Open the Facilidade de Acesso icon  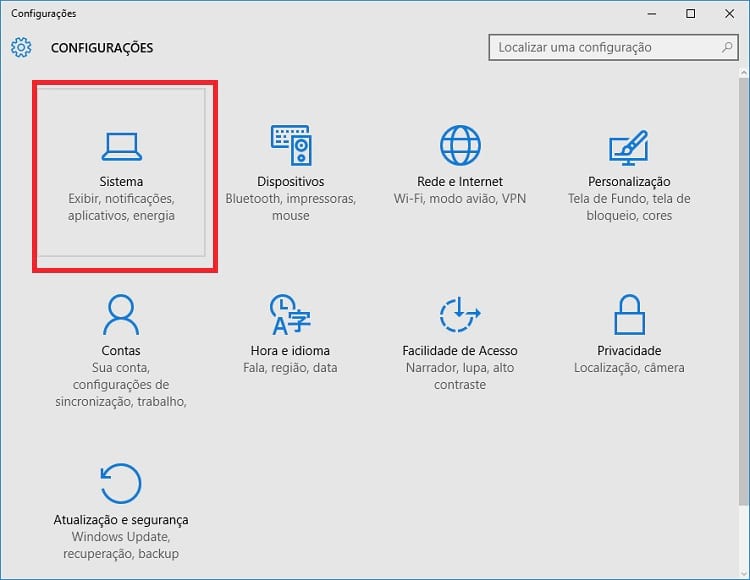[x=460, y=314]
